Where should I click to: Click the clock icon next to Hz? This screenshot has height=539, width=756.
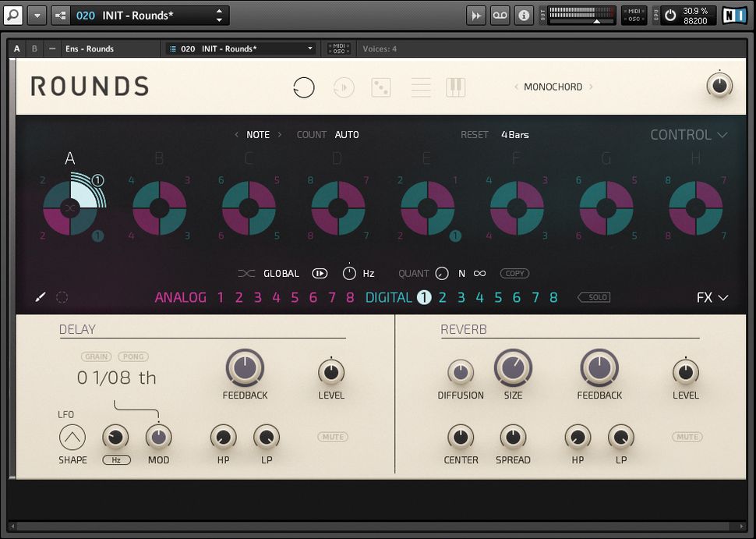(350, 273)
